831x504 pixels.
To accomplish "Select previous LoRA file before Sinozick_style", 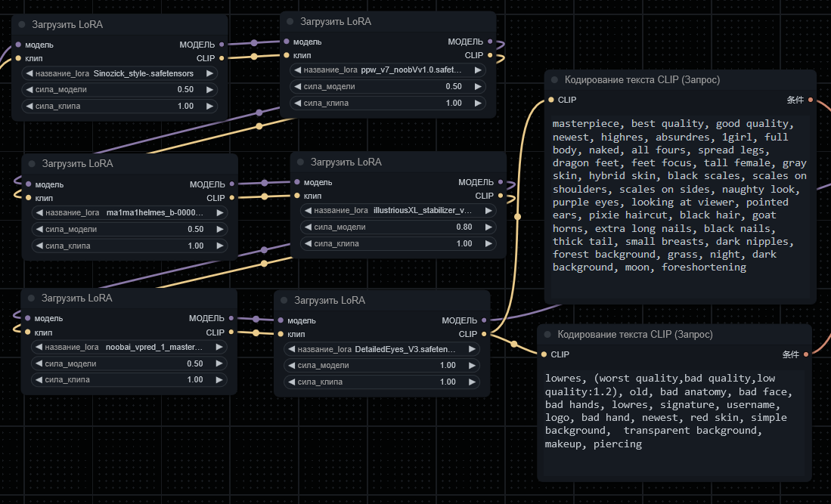I will point(29,73).
